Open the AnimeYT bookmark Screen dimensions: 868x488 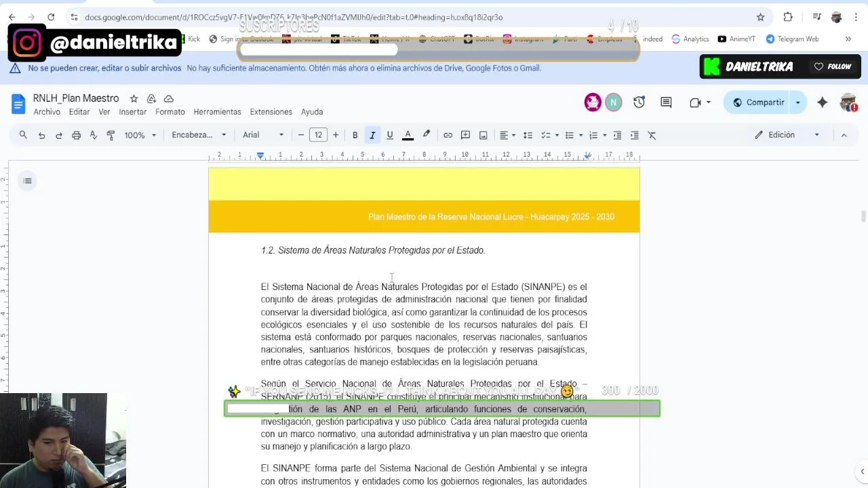pyautogui.click(x=736, y=39)
